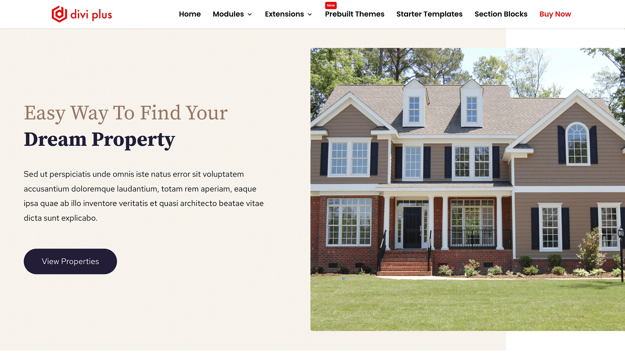Image resolution: width=625 pixels, height=364 pixels.
Task: Click the 'View Properties' button
Action: [x=70, y=261]
